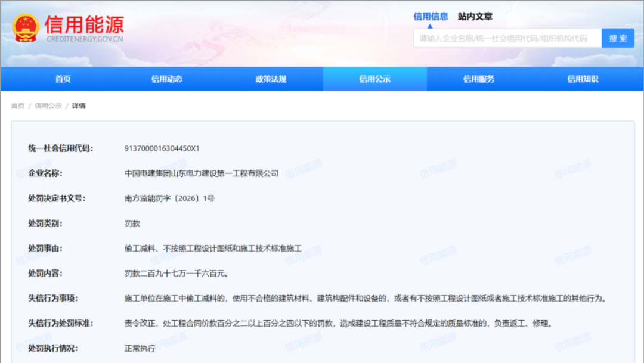Click the 信用能源 site title logo

84,24
